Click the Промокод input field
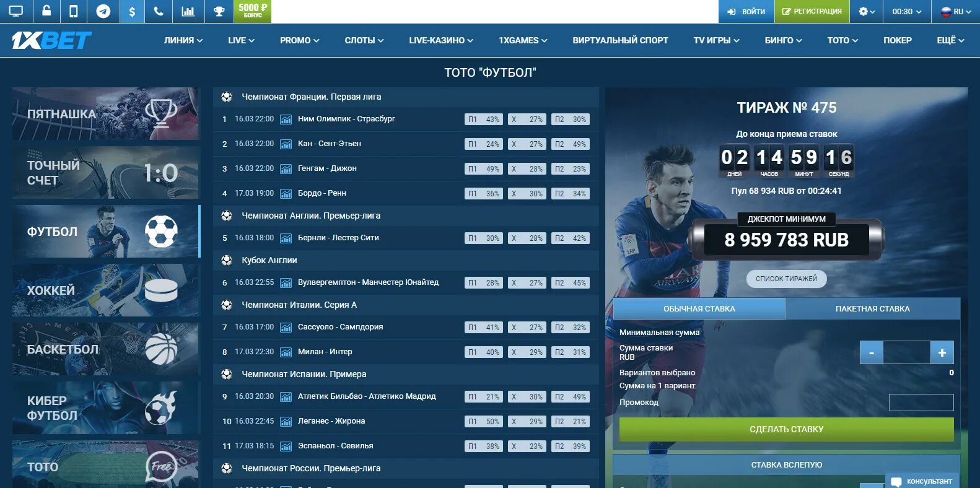The height and width of the screenshot is (488, 980). click(x=921, y=403)
